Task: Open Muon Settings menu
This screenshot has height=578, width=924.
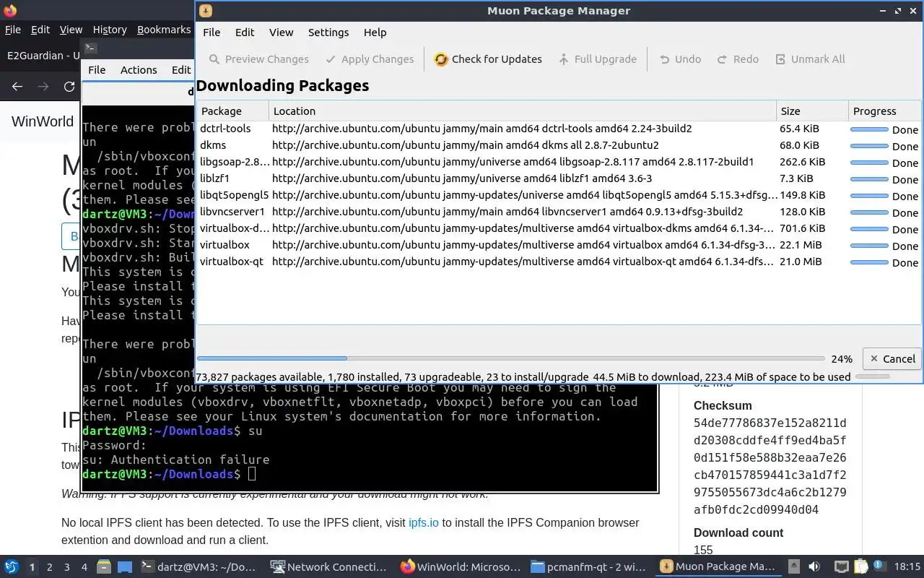Action: (328, 33)
